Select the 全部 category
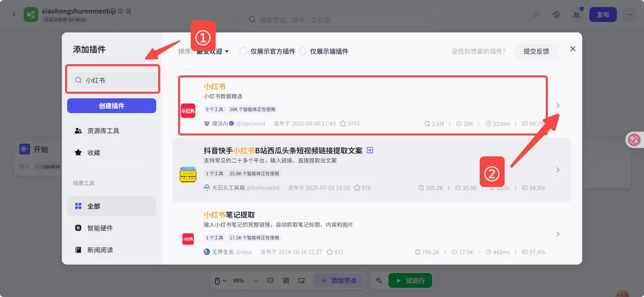 pos(111,206)
